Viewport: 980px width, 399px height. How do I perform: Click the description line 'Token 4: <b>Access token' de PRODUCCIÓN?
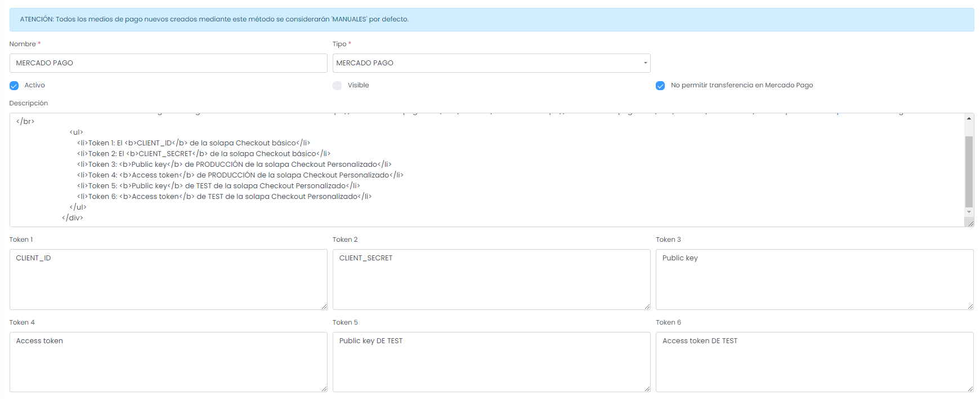(240, 175)
